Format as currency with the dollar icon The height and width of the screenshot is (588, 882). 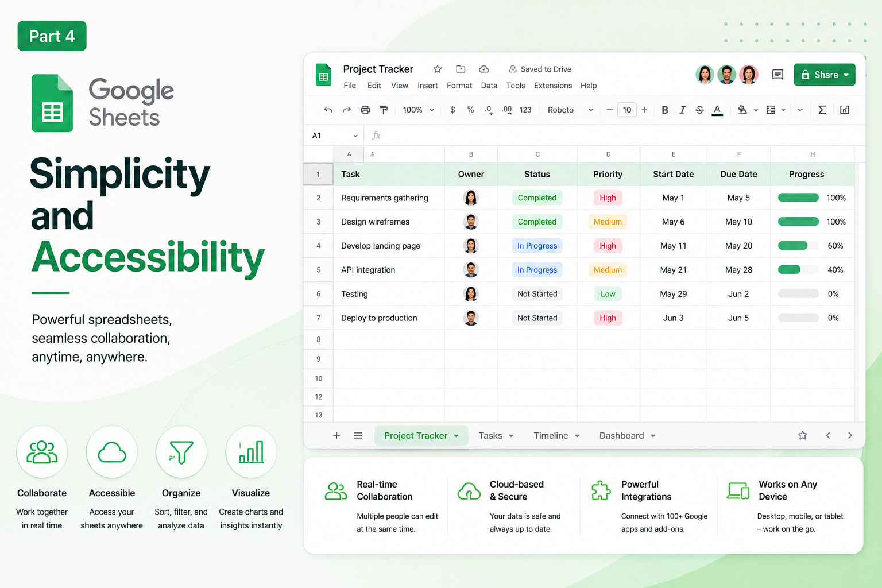(452, 110)
